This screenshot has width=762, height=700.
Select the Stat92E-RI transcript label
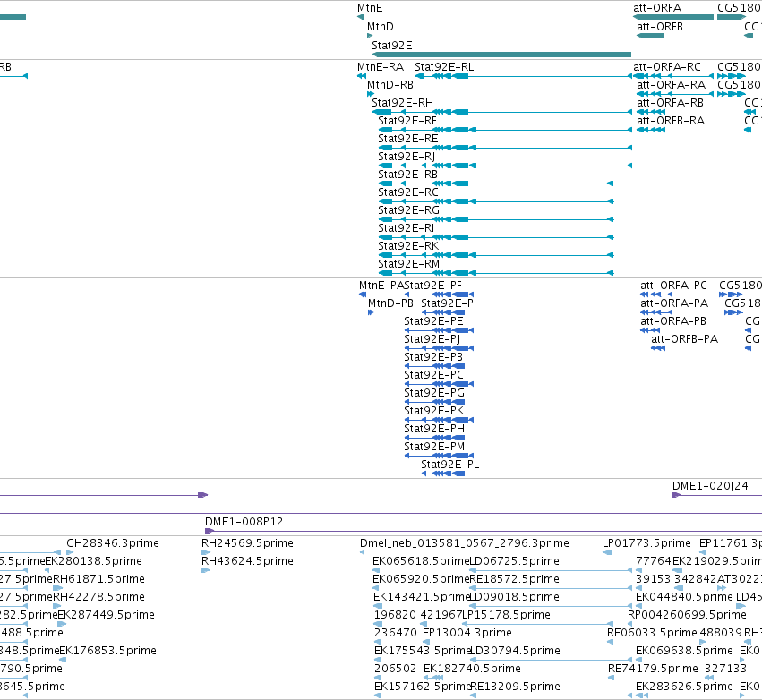point(407,228)
